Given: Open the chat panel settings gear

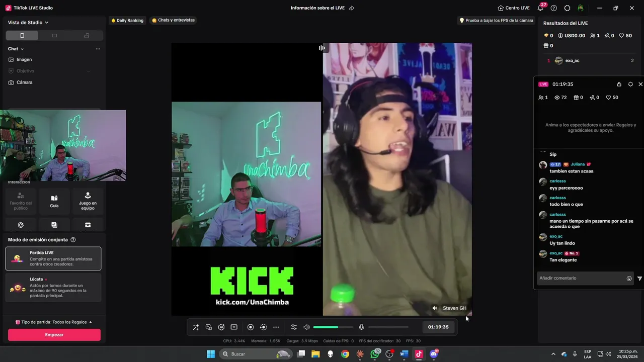Looking at the screenshot, I should (x=630, y=84).
